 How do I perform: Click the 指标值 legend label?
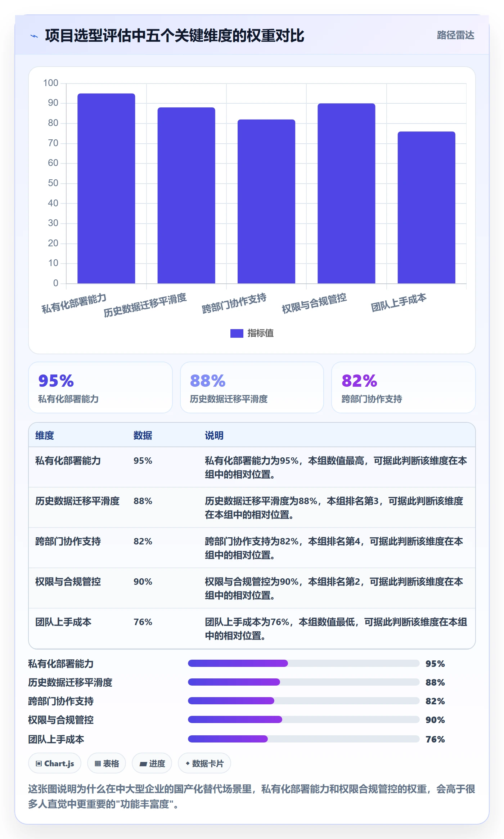(x=260, y=333)
